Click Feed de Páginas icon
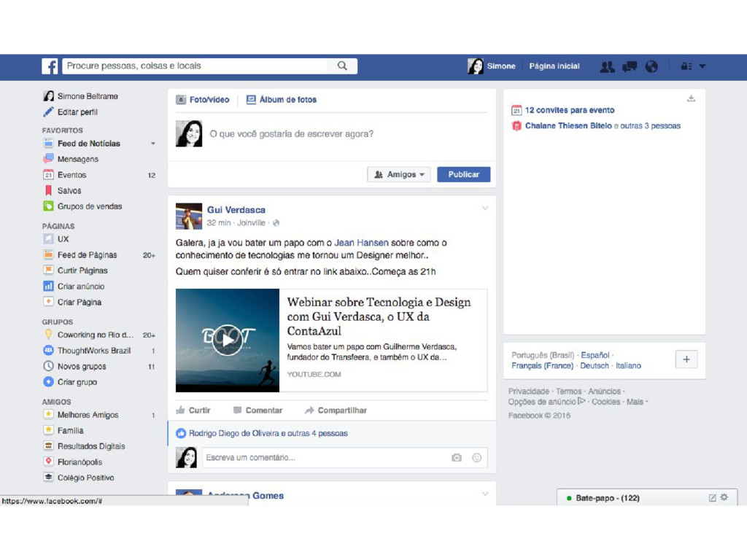The image size is (747, 560). point(48,254)
